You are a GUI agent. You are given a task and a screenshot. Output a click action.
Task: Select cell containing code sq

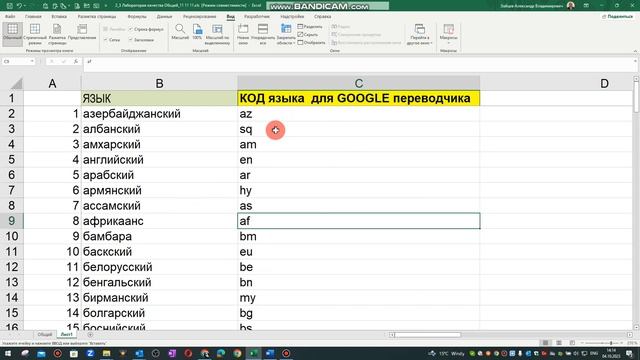click(358, 129)
